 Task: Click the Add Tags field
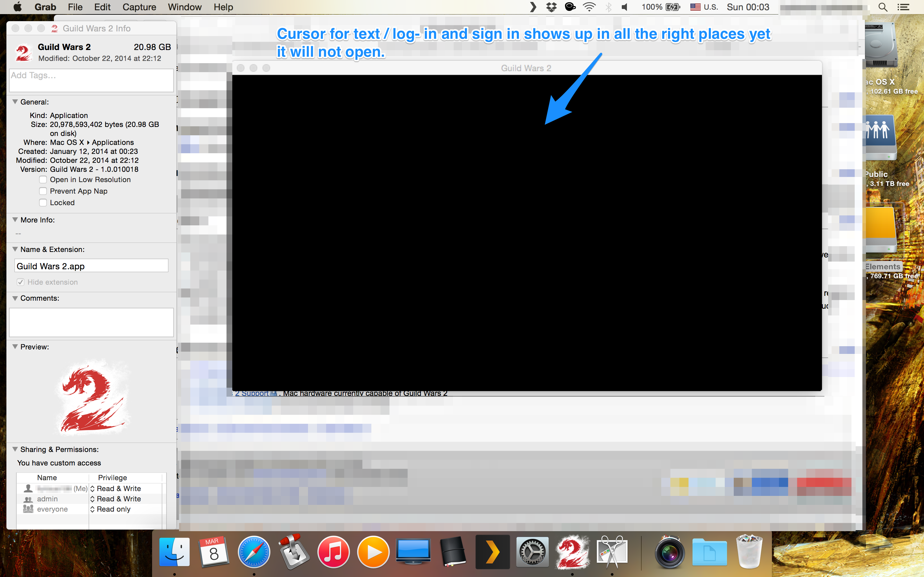coord(91,80)
